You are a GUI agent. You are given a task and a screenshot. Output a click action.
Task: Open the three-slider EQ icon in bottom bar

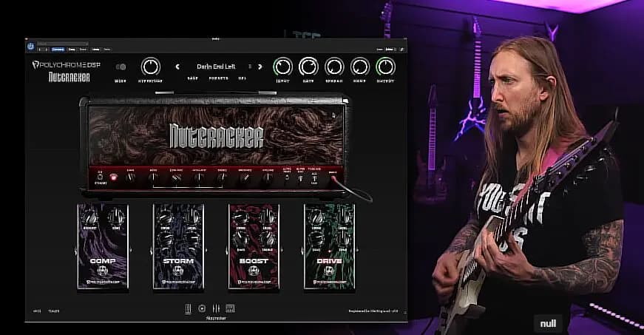[x=216, y=308]
